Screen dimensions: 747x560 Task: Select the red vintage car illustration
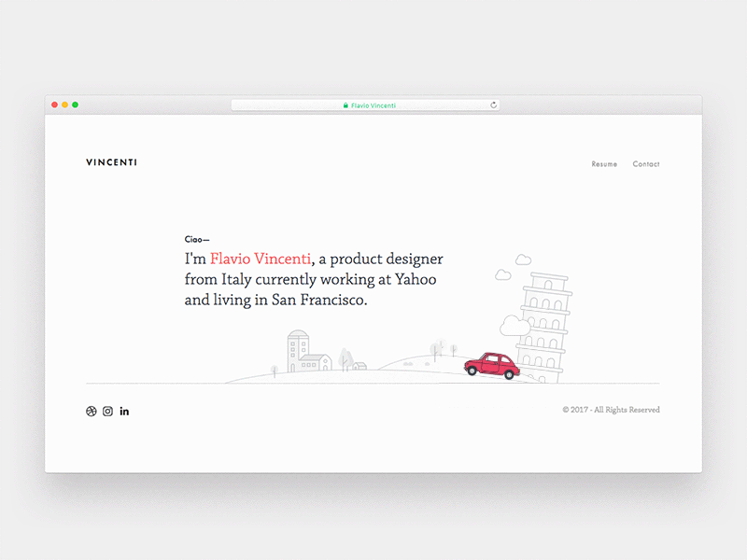pyautogui.click(x=492, y=364)
